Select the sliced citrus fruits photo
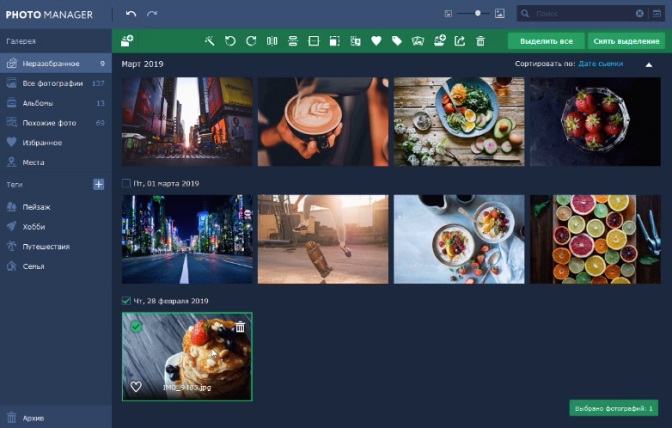This screenshot has width=672, height=428. (595, 239)
